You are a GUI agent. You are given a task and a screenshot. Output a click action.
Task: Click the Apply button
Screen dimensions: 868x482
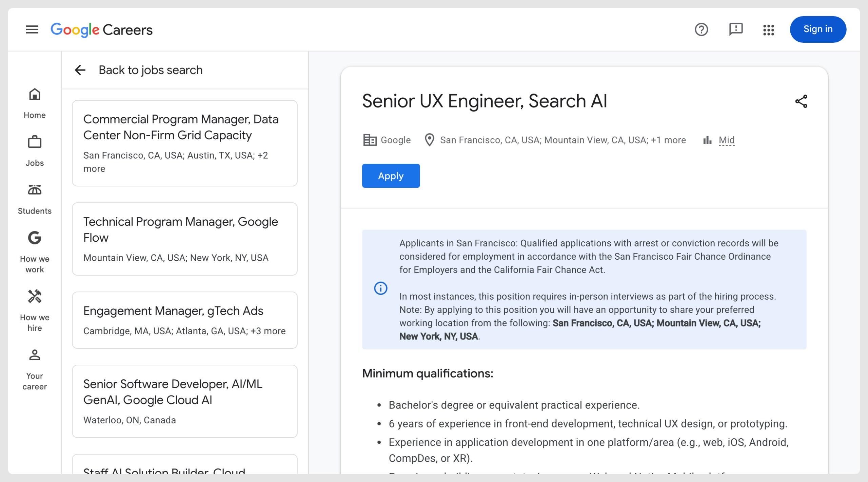[391, 176]
